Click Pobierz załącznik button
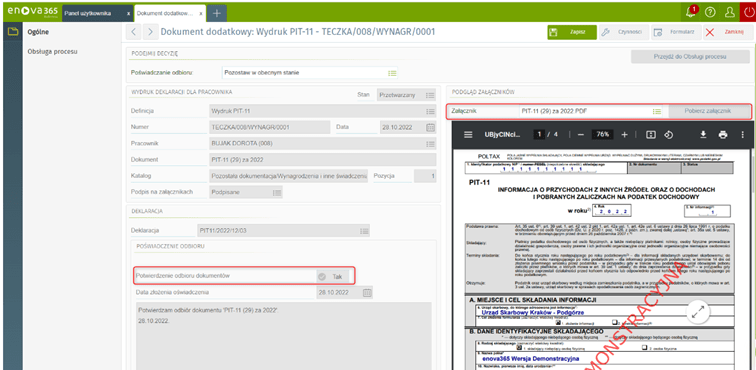 coord(708,111)
